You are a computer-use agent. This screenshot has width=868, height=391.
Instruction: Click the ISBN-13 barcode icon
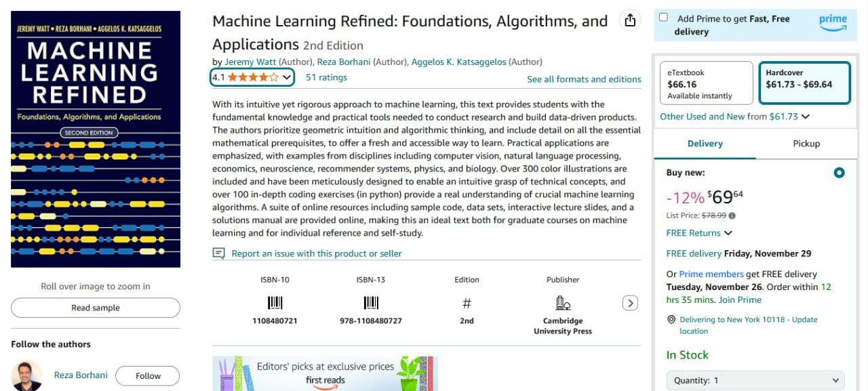click(x=370, y=303)
